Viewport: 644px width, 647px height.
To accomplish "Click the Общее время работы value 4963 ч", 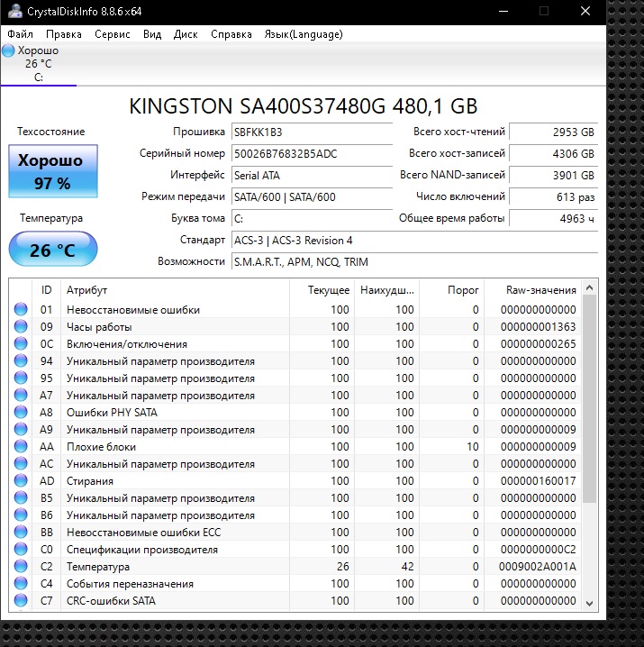I will 553,219.
